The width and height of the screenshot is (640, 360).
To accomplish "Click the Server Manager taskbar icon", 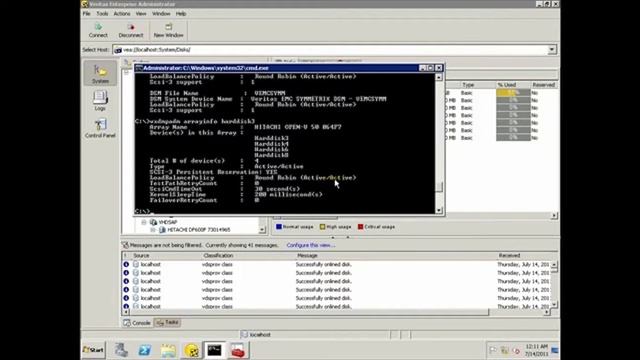I will 121,350.
